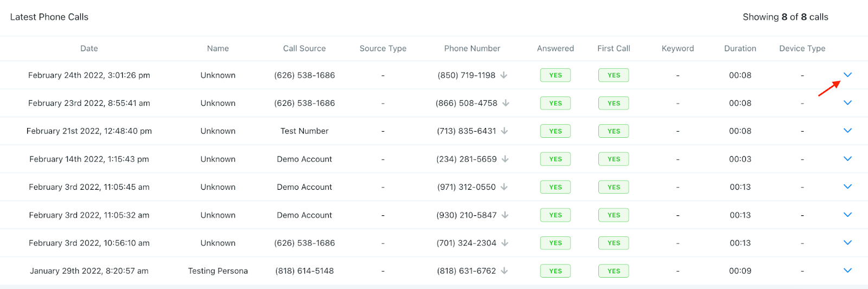The width and height of the screenshot is (868, 289).
Task: Sort by the Date column header
Action: click(89, 48)
